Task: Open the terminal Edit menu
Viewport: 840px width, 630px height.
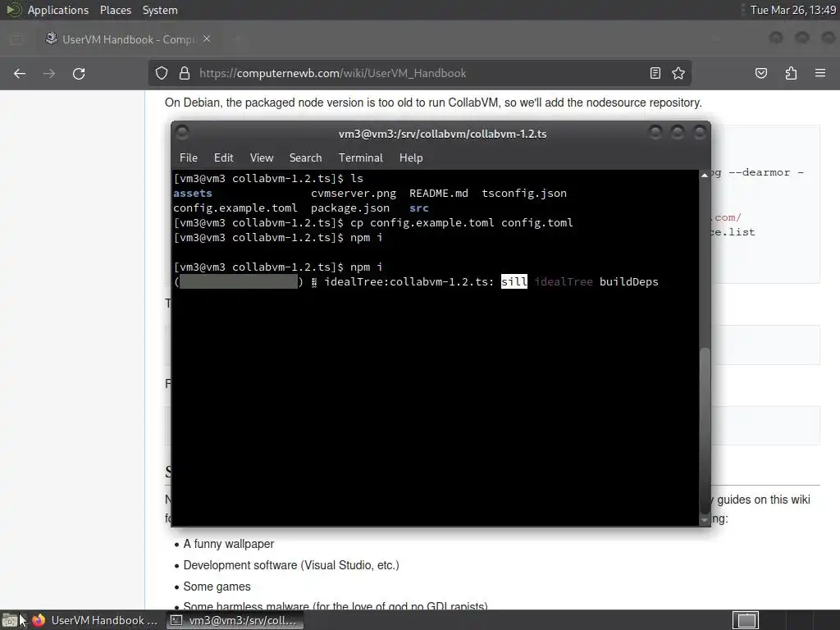Action: 223,158
